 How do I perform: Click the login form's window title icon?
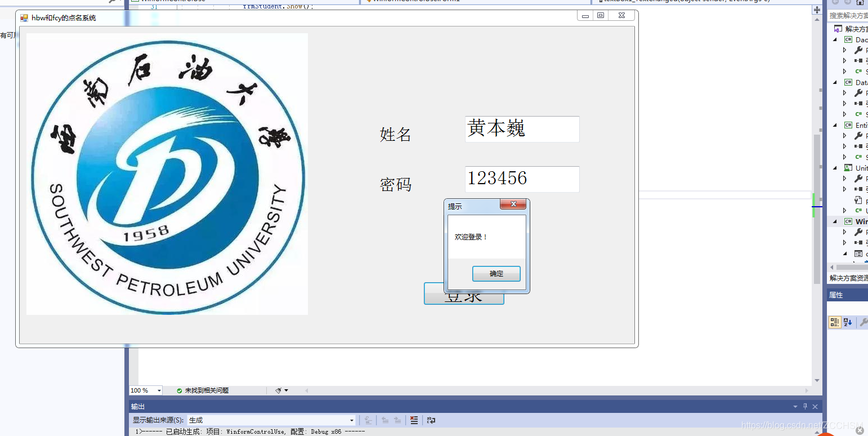pyautogui.click(x=24, y=18)
